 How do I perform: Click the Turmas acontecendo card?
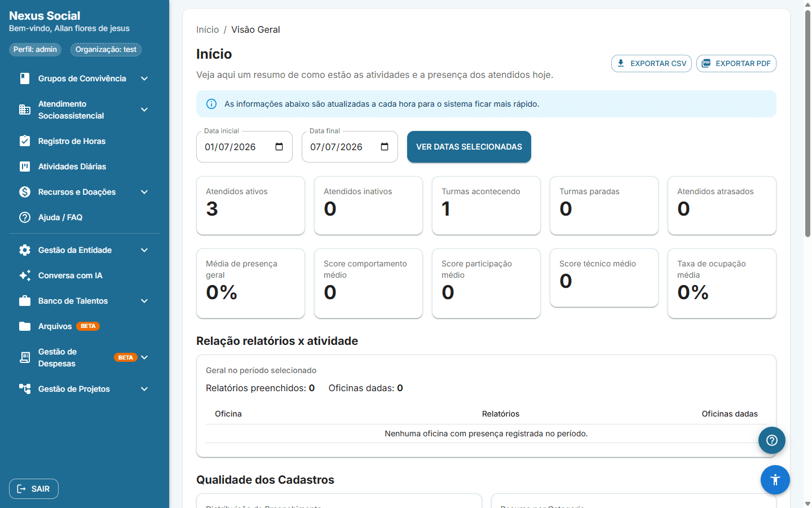[x=486, y=205]
